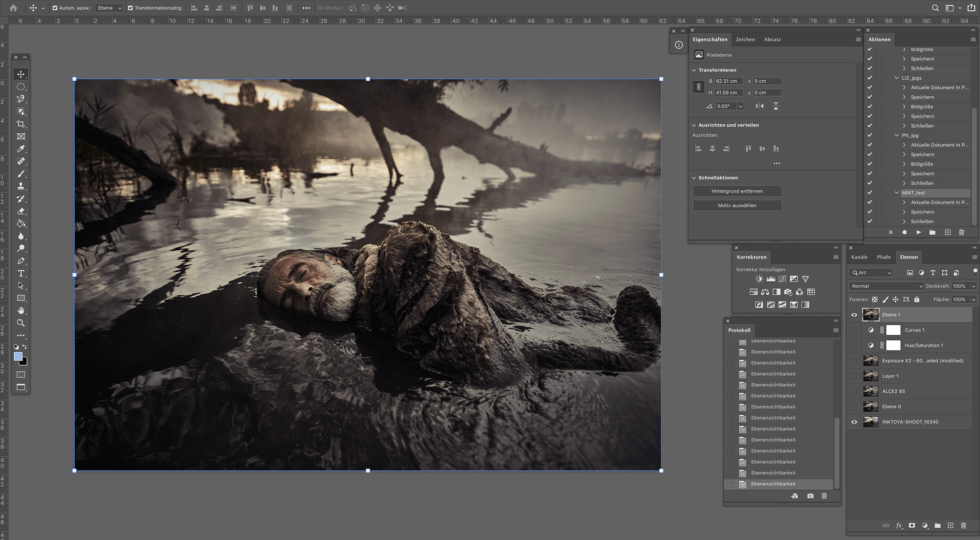Show the Curves 1 layer
Viewport: 980px width, 540px height.
pos(855,330)
